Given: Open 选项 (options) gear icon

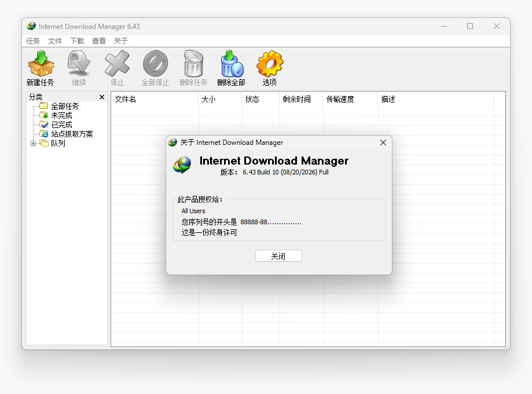Looking at the screenshot, I should (x=270, y=64).
